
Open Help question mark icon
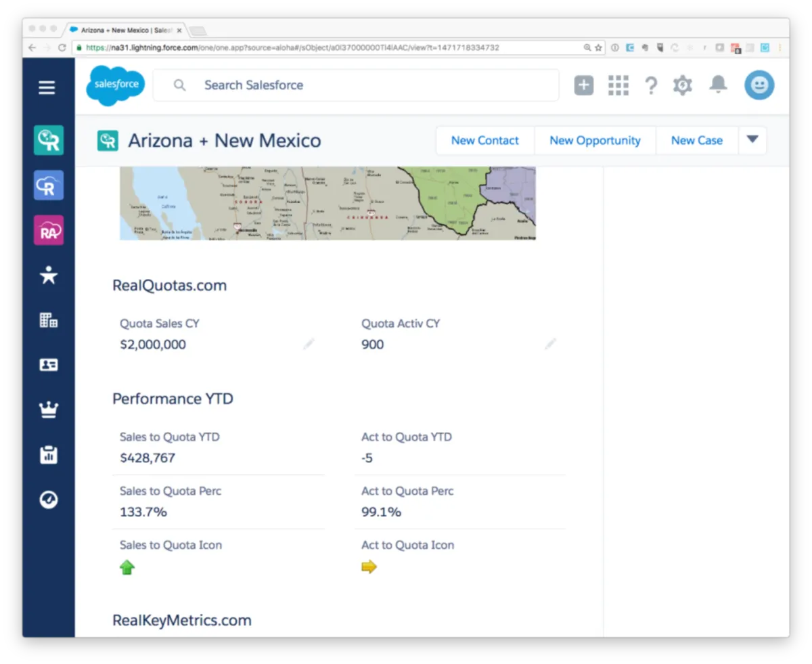point(650,86)
